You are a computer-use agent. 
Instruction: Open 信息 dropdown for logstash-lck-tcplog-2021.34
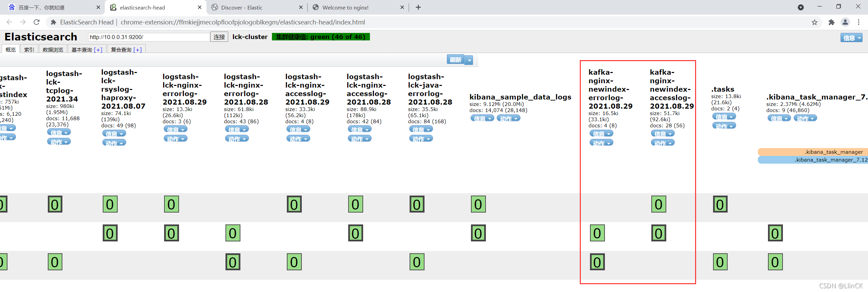click(x=59, y=132)
